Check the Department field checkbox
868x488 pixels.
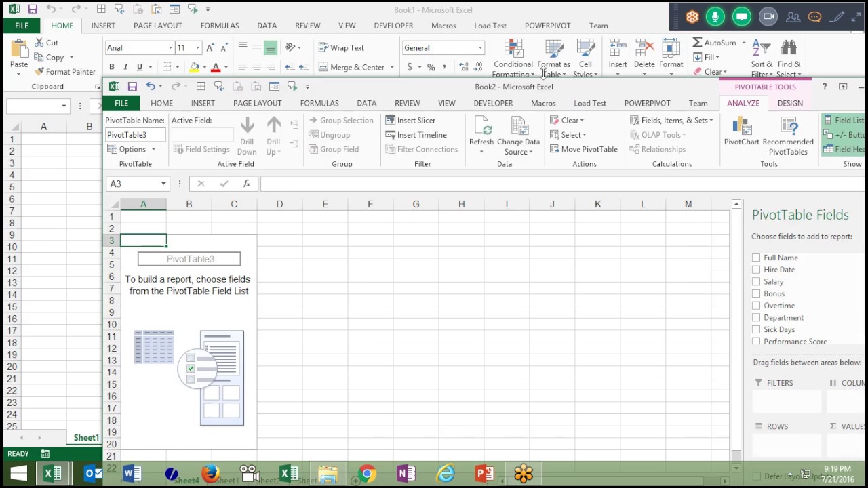point(756,318)
